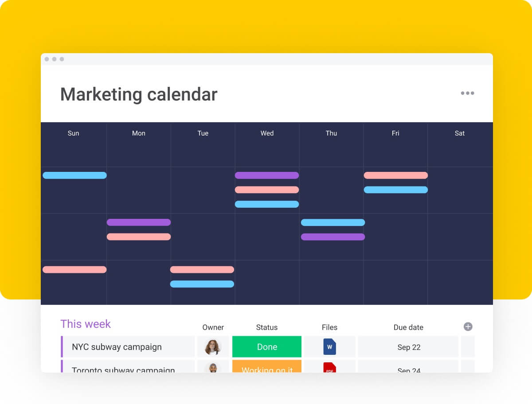
Task: Click the Word document file icon
Action: [x=329, y=346]
